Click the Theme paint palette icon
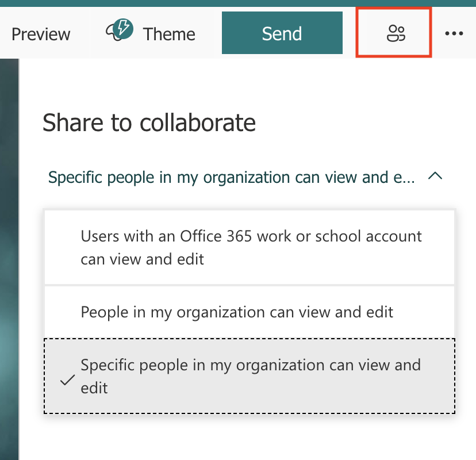 (118, 33)
